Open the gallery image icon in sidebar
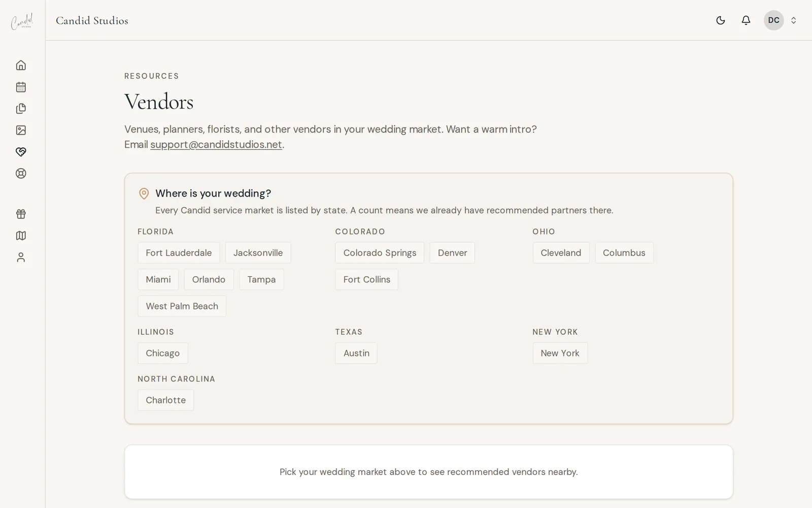812x508 pixels. coord(21,130)
